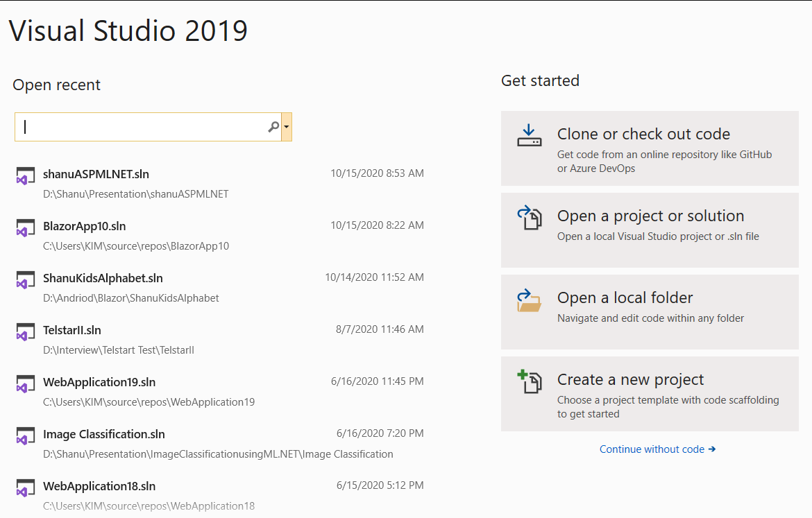The height and width of the screenshot is (518, 812).
Task: Click the solution icon beside WebApplication19.sln
Action: [26, 384]
